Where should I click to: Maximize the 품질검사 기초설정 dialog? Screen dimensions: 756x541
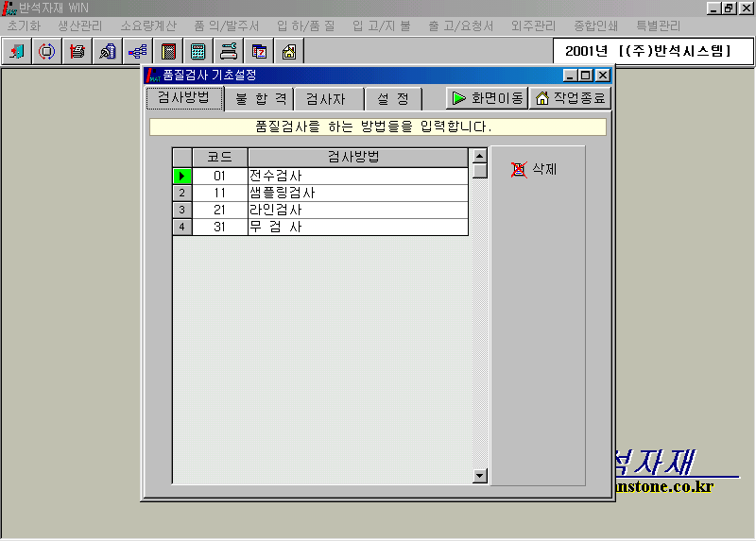585,76
